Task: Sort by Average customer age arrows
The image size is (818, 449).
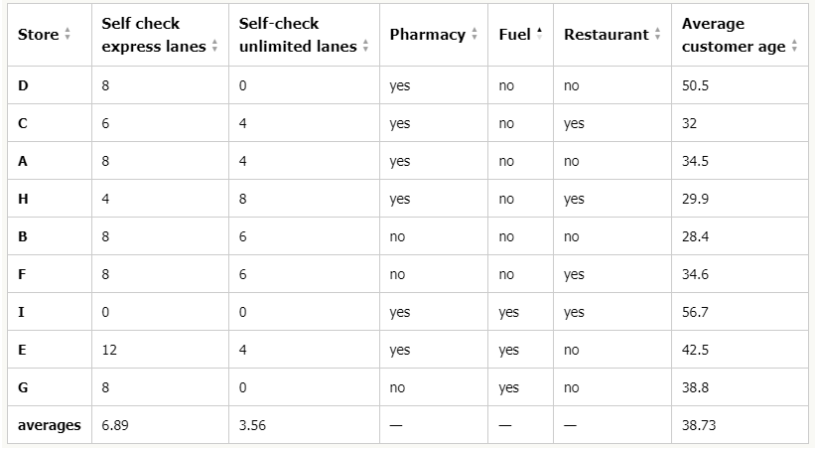Action: pos(794,46)
